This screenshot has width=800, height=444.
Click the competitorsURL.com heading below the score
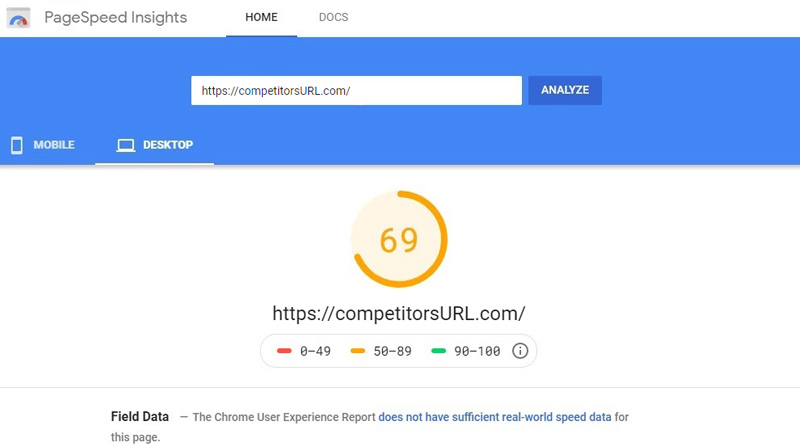[398, 313]
